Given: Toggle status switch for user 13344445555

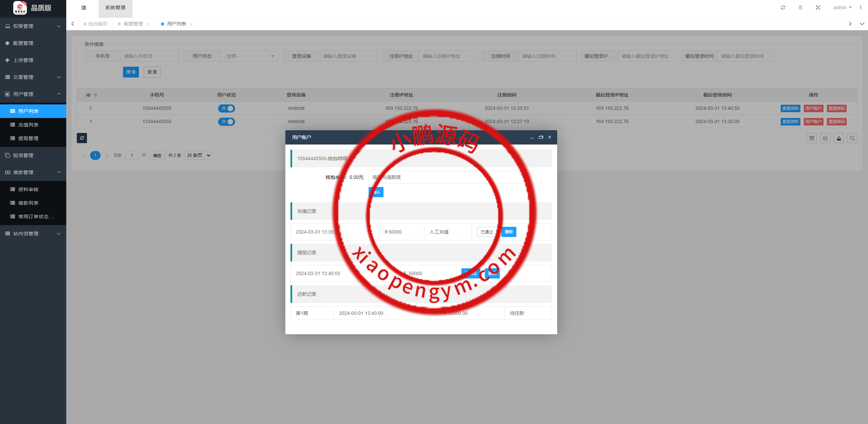Looking at the screenshot, I should [x=227, y=122].
